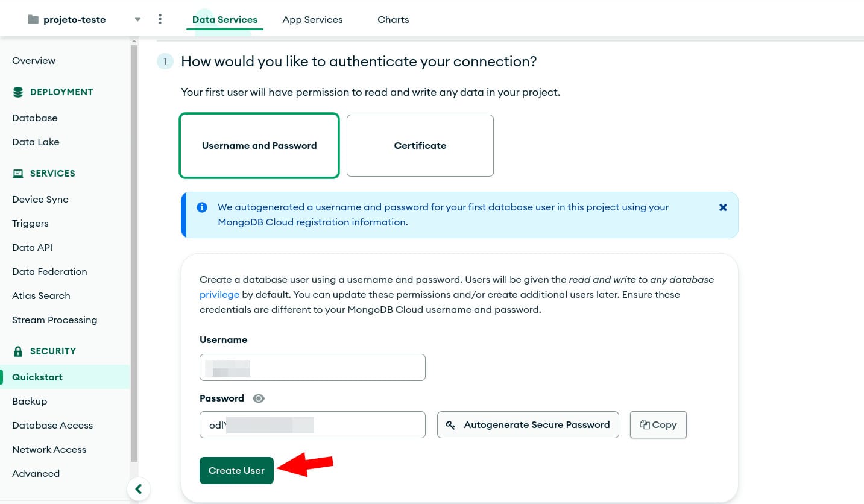The width and height of the screenshot is (864, 504).
Task: Click the Create User button
Action: pos(236,470)
